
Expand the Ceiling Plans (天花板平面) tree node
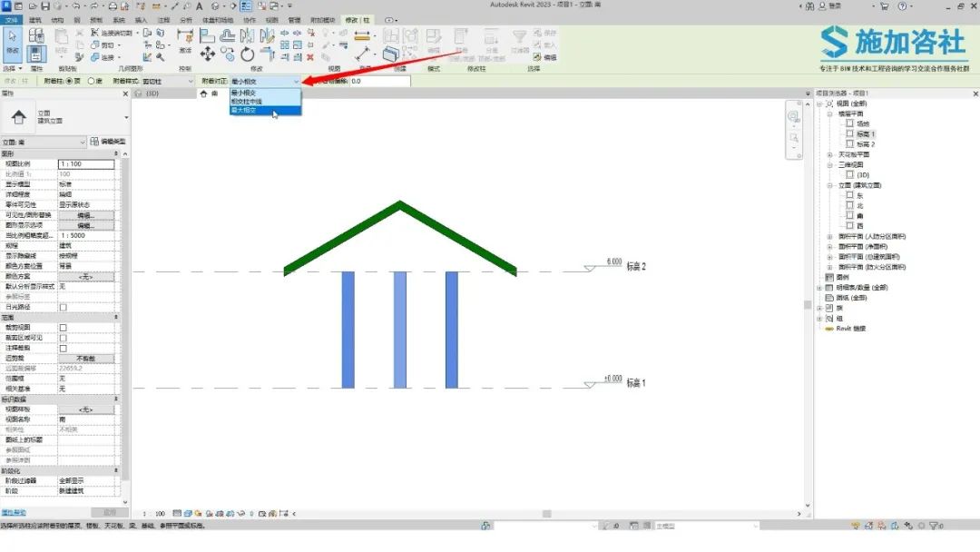pyautogui.click(x=830, y=154)
